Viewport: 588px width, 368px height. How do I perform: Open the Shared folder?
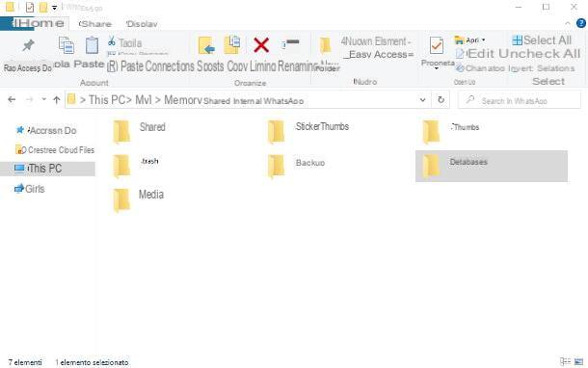pos(140,132)
